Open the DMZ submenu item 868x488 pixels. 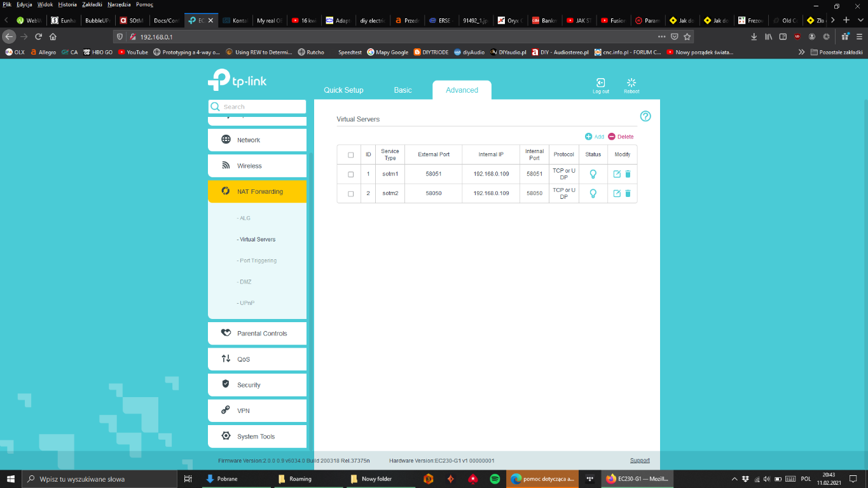coord(244,281)
